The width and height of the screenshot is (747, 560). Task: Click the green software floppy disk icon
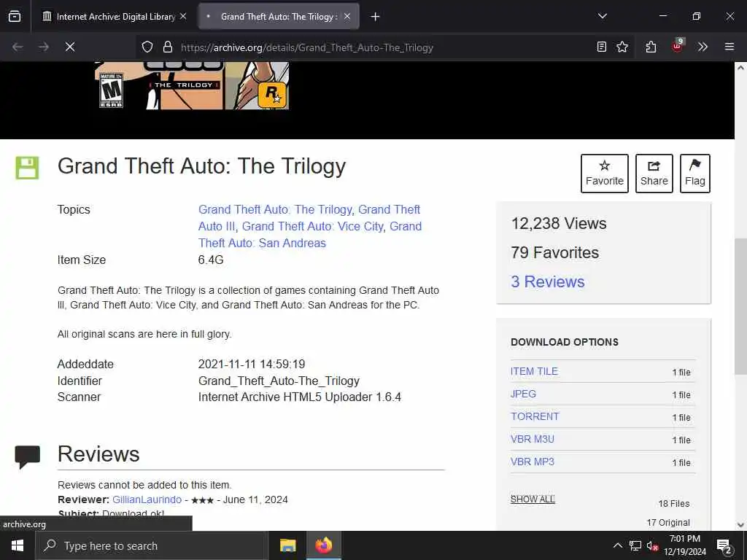click(x=27, y=168)
